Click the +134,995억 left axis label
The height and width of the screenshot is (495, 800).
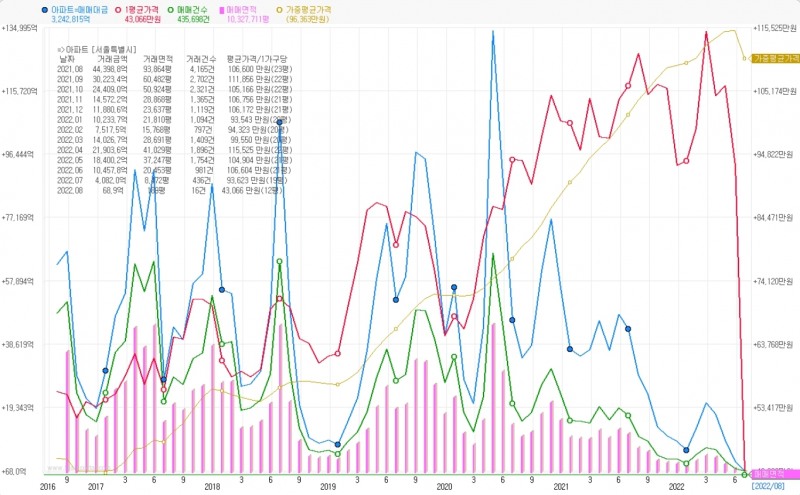[x=26, y=28]
